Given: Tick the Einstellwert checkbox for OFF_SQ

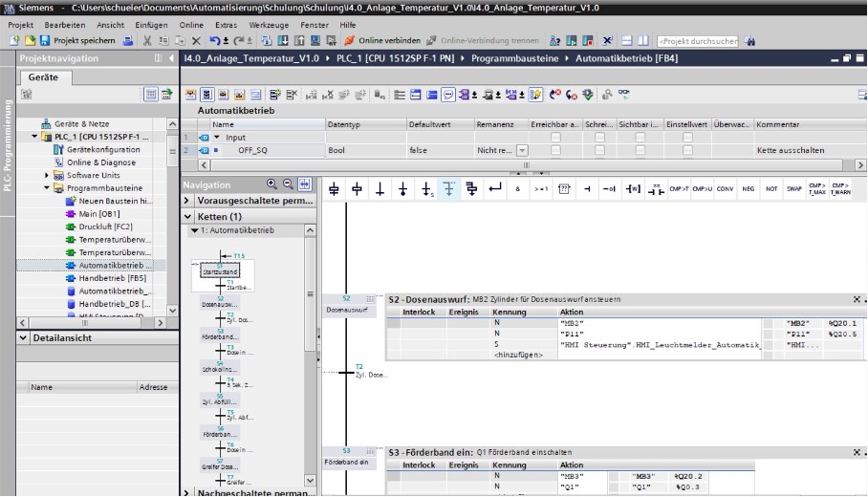Looking at the screenshot, I should (x=687, y=151).
